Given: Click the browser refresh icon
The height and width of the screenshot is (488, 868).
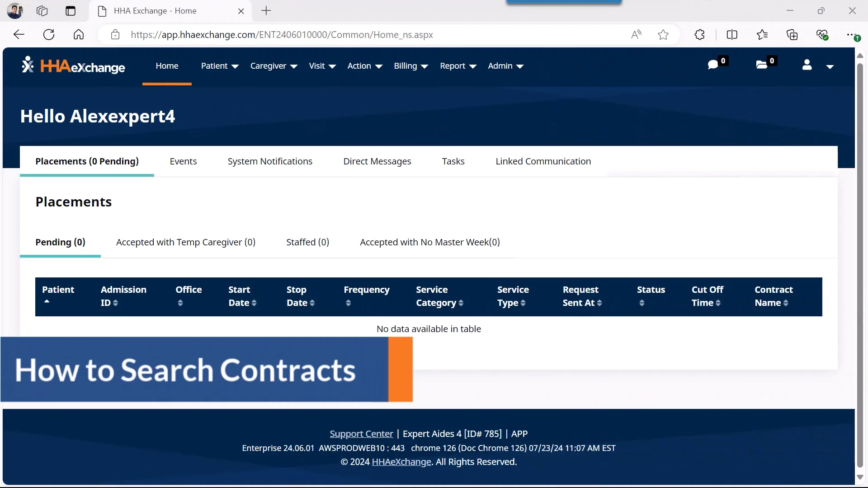Looking at the screenshot, I should 49,34.
